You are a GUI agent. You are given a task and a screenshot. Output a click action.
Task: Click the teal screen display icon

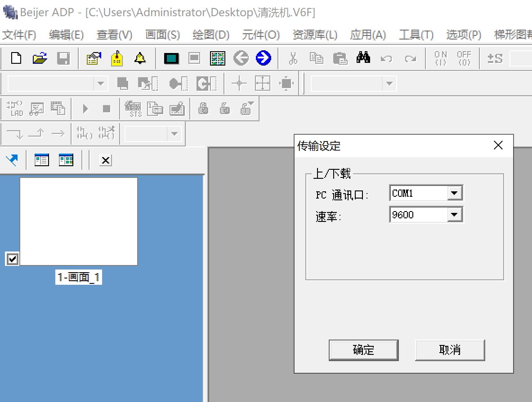(171, 58)
